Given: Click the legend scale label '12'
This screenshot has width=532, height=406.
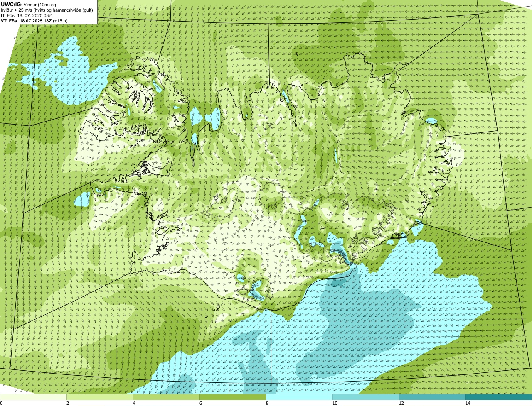Looking at the screenshot, I should [401, 403].
